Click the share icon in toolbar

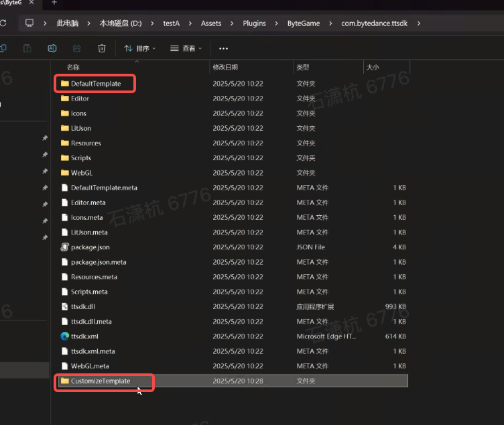[77, 48]
